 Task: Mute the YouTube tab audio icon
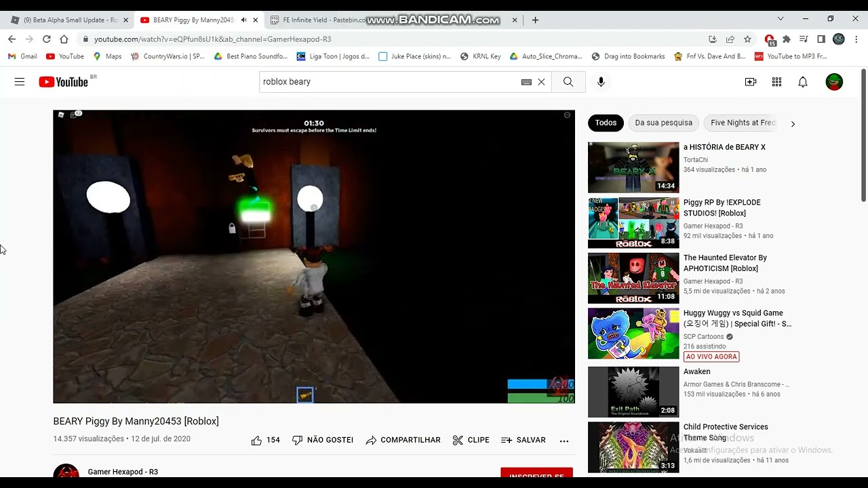243,20
